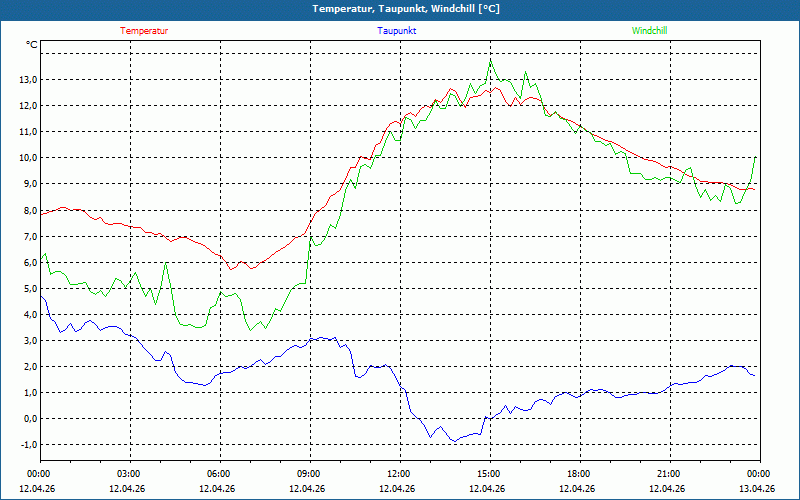Click the green Windchill legend label
Viewport: 800px width, 500px height.
(x=649, y=31)
